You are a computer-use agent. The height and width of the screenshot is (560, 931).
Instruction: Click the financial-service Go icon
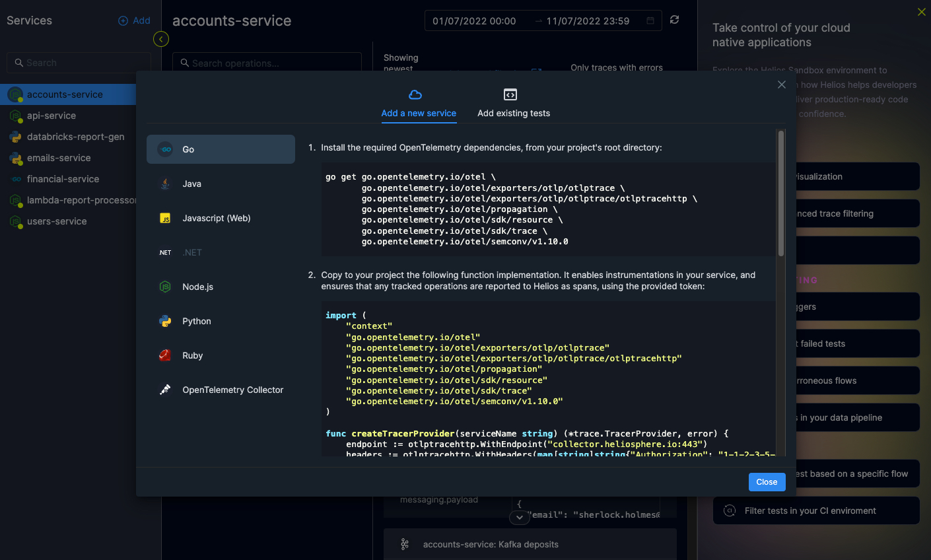click(17, 179)
